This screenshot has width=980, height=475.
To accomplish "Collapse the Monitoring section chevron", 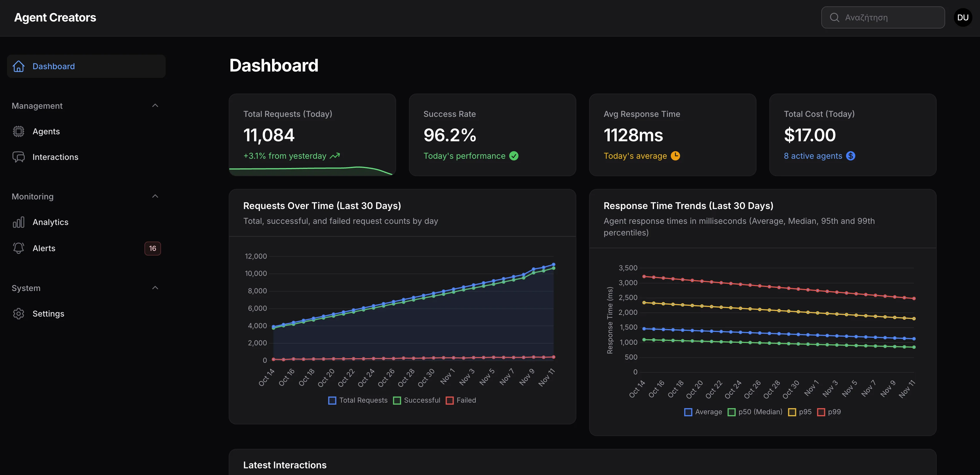I will (x=155, y=196).
